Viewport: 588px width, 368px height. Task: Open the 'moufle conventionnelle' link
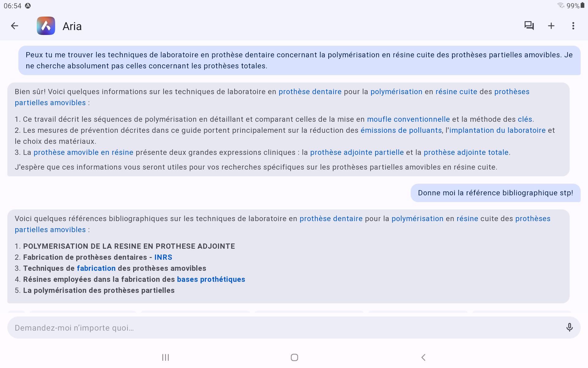point(408,119)
